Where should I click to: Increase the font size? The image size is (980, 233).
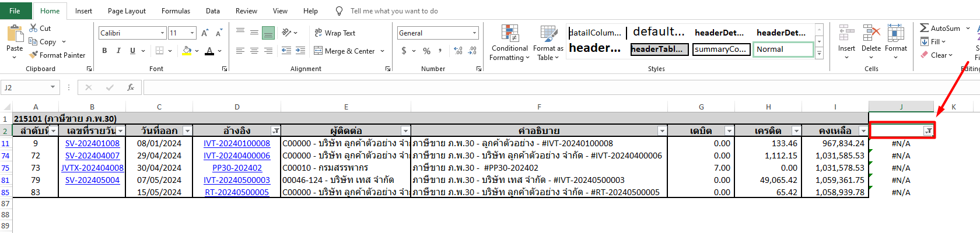click(205, 33)
